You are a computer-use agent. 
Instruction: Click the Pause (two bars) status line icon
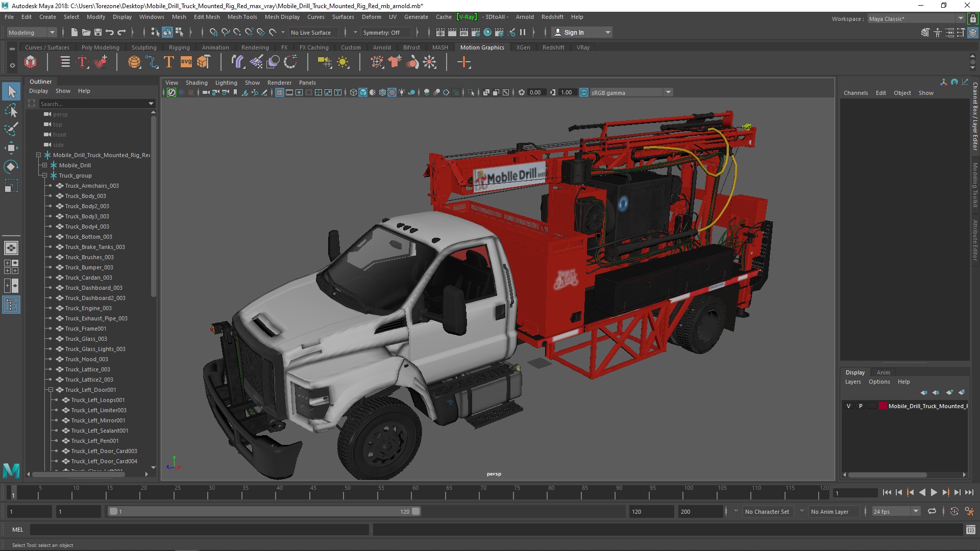point(523,32)
